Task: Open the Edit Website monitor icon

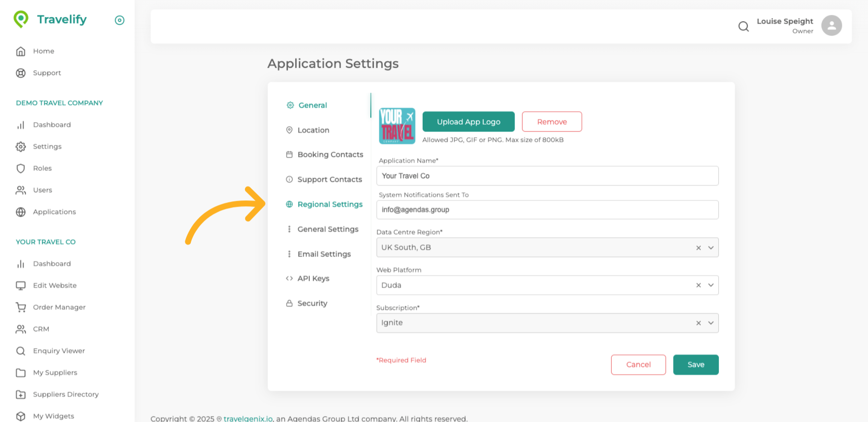Action: point(21,285)
